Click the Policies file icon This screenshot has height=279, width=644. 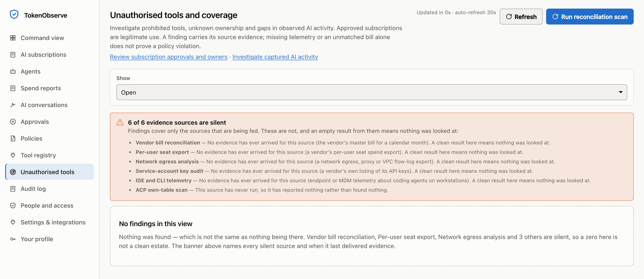13,138
